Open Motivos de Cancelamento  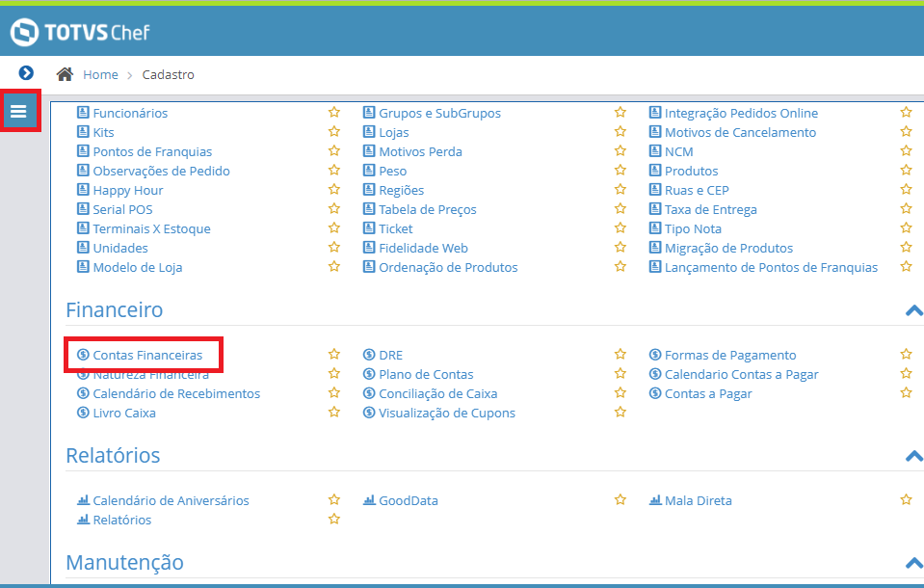tap(740, 133)
